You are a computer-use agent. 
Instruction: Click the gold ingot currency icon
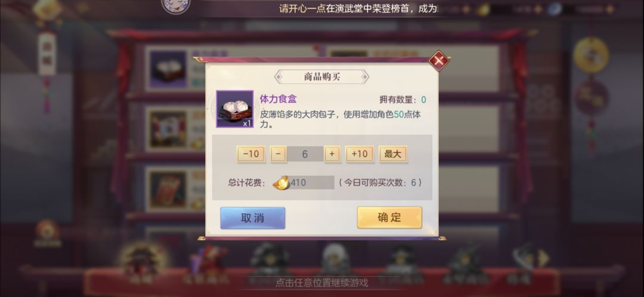pos(281,183)
